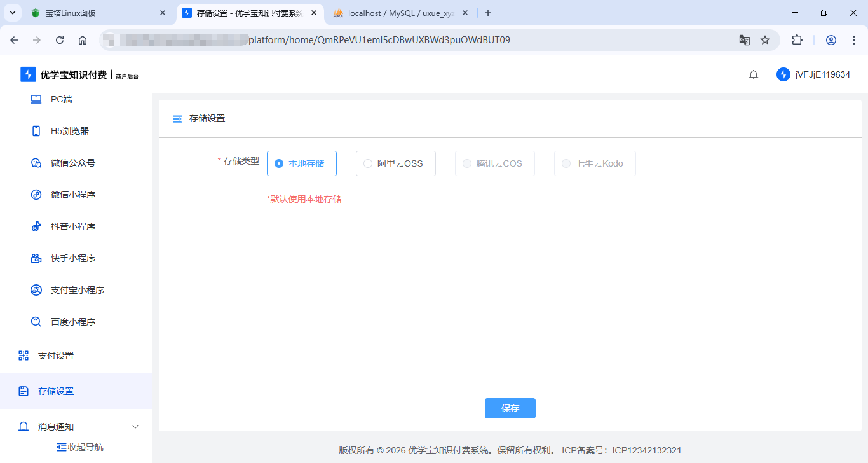Click the Alipay mini program (支付宝小程序) icon
The height and width of the screenshot is (463, 868).
[x=36, y=290]
